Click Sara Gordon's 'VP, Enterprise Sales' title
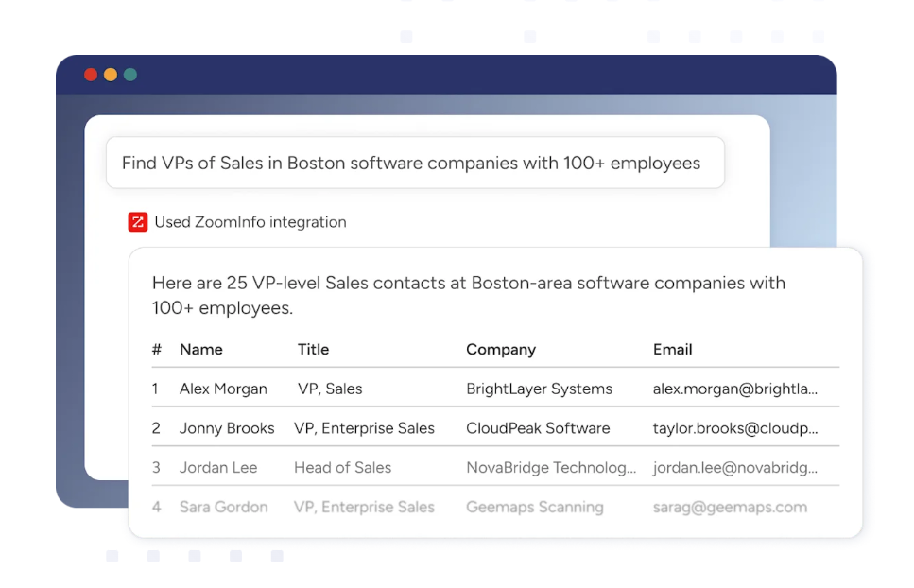The image size is (914, 588). pyautogui.click(x=364, y=507)
